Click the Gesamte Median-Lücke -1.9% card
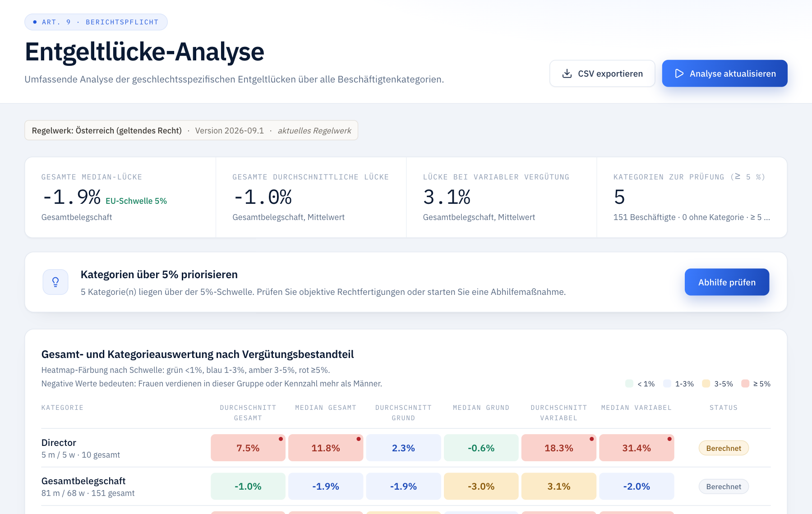This screenshot has width=812, height=514. (x=120, y=197)
